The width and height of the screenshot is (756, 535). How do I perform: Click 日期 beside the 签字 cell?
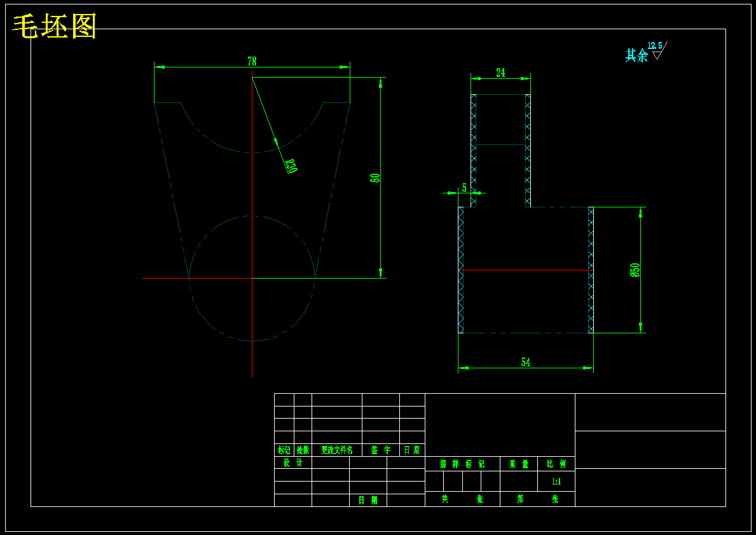pos(412,450)
